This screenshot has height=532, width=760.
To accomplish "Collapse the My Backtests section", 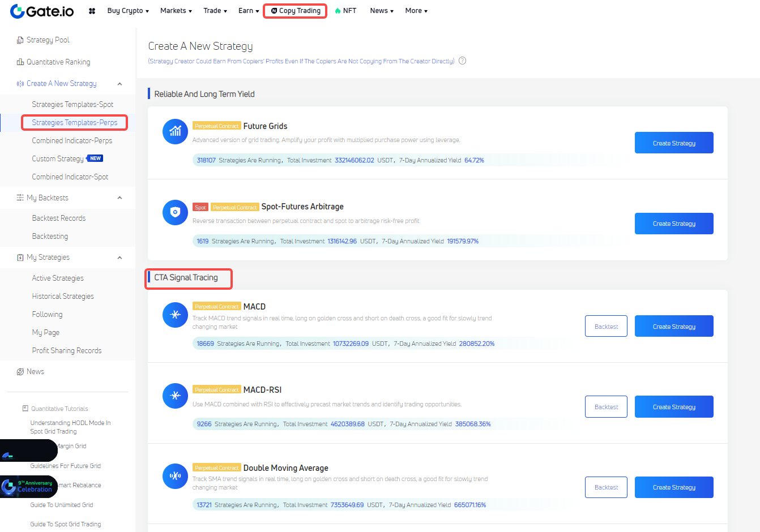I will coord(119,198).
